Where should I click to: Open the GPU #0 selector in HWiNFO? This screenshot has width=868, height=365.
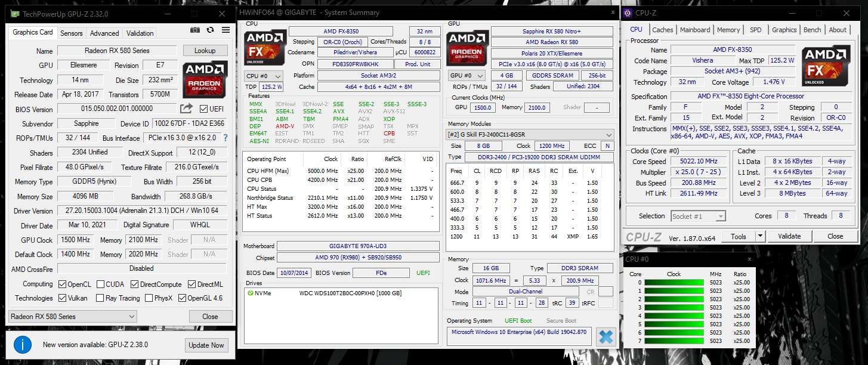click(468, 76)
